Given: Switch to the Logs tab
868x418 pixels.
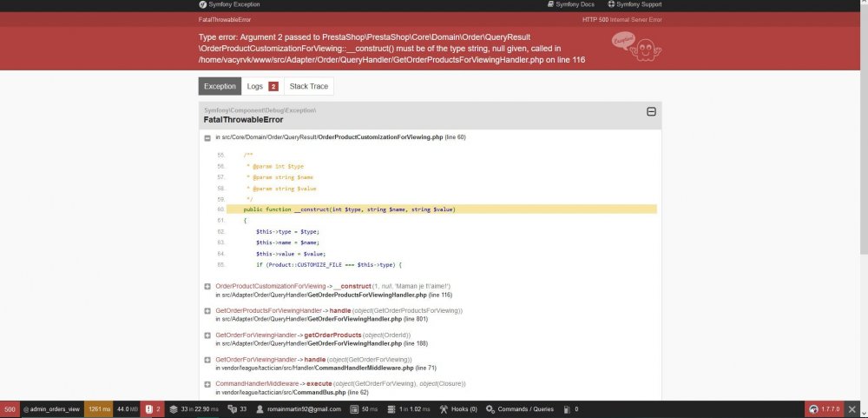Looking at the screenshot, I should (262, 87).
